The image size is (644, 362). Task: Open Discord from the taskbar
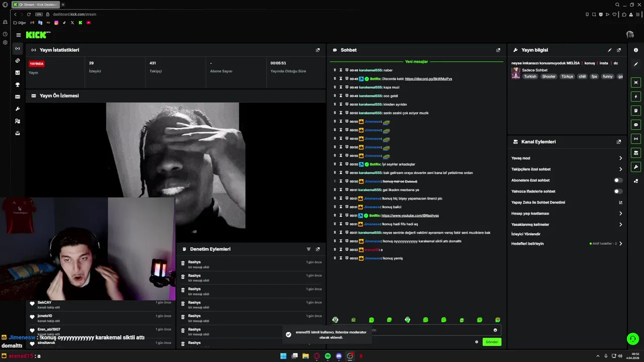click(339, 356)
